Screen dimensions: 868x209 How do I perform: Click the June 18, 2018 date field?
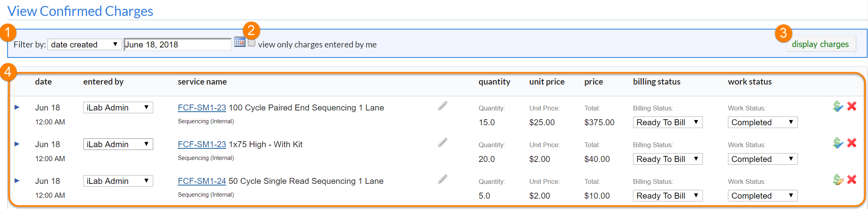click(177, 45)
